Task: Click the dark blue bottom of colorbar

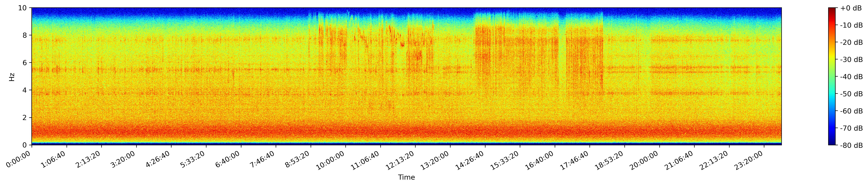Action: (832, 143)
